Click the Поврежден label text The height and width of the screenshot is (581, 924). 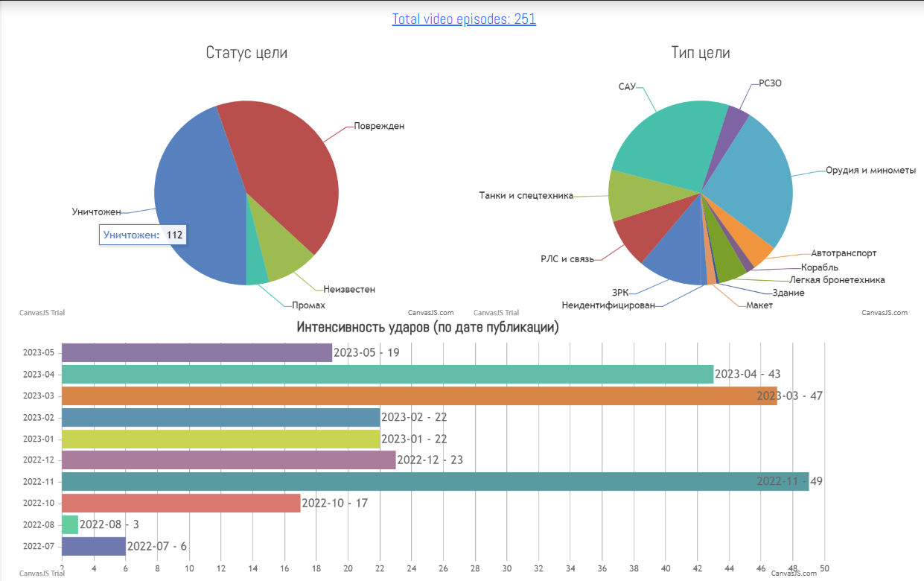(379, 126)
